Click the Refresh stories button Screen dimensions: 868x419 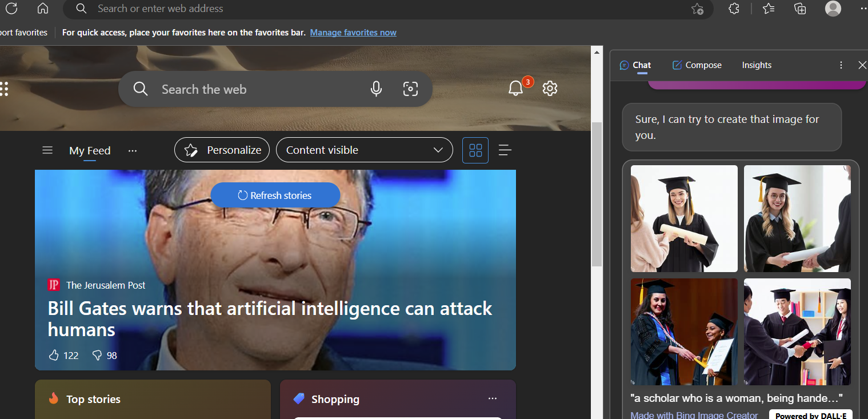[x=275, y=195]
